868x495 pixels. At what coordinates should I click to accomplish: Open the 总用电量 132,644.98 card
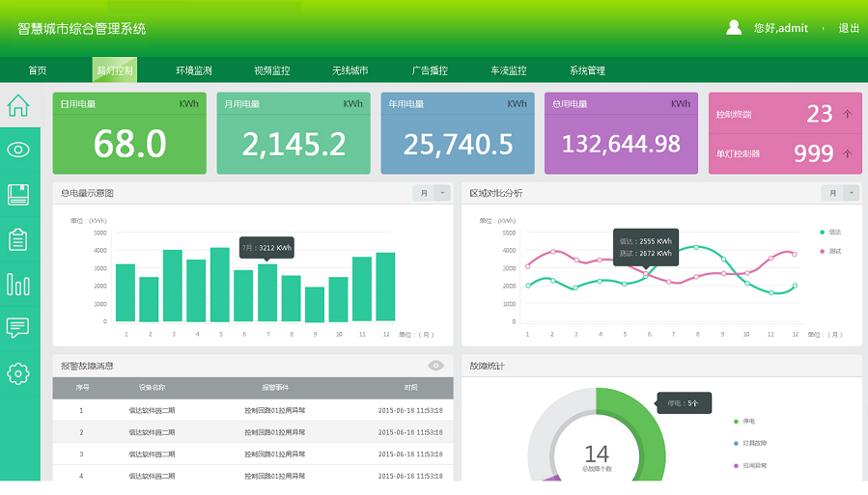(x=621, y=133)
